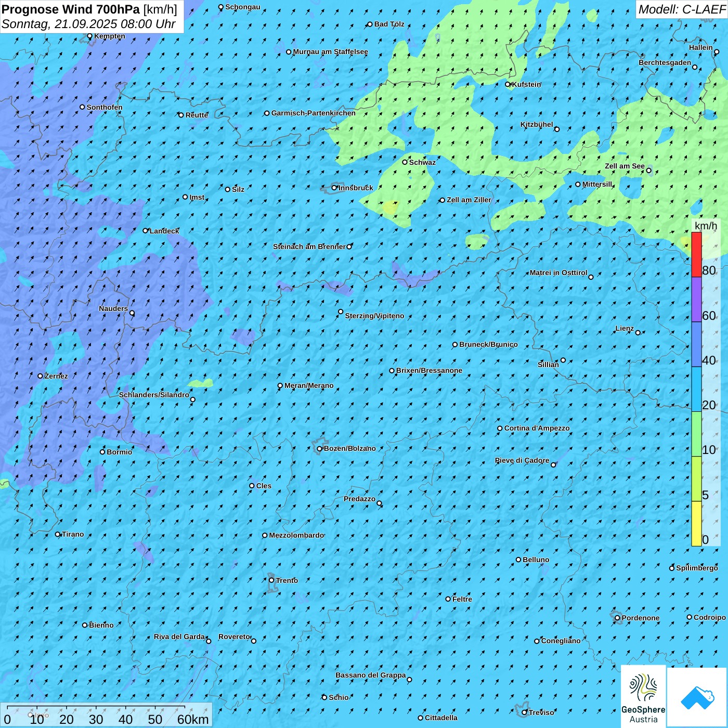Click the Innsbruck city marker
Viewport: 728px width, 728px height.
[334, 188]
